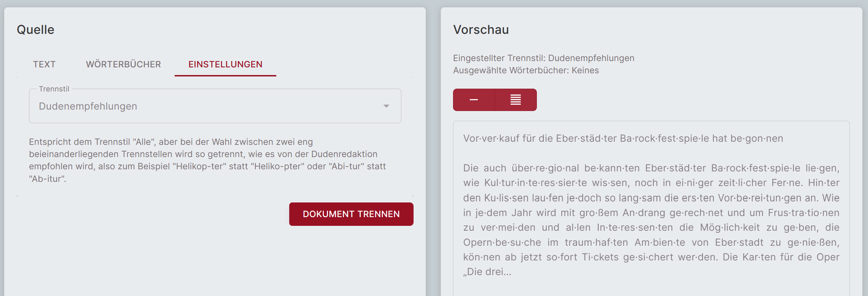The image size is (868, 296).
Task: Select the EINSTELLUNGEN tab
Action: [225, 64]
